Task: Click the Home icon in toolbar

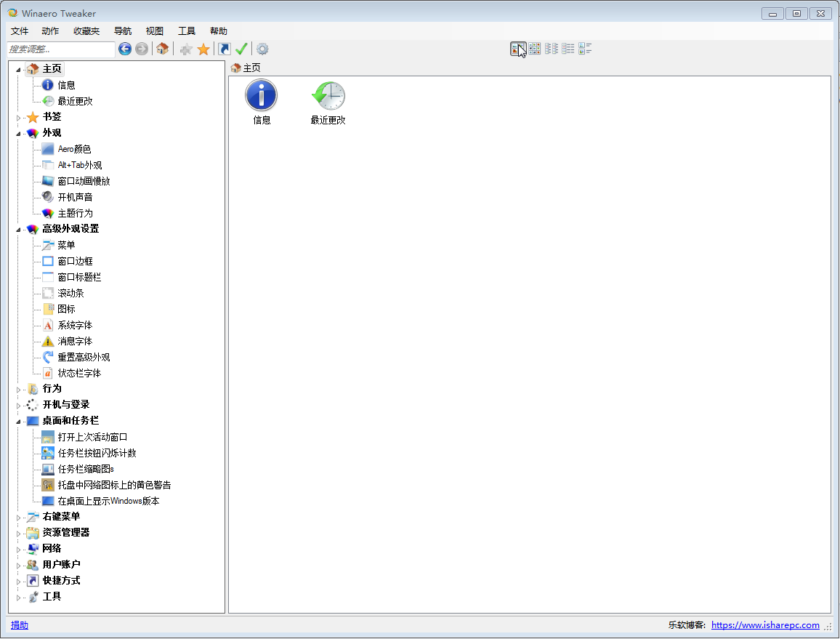Action: click(x=163, y=49)
